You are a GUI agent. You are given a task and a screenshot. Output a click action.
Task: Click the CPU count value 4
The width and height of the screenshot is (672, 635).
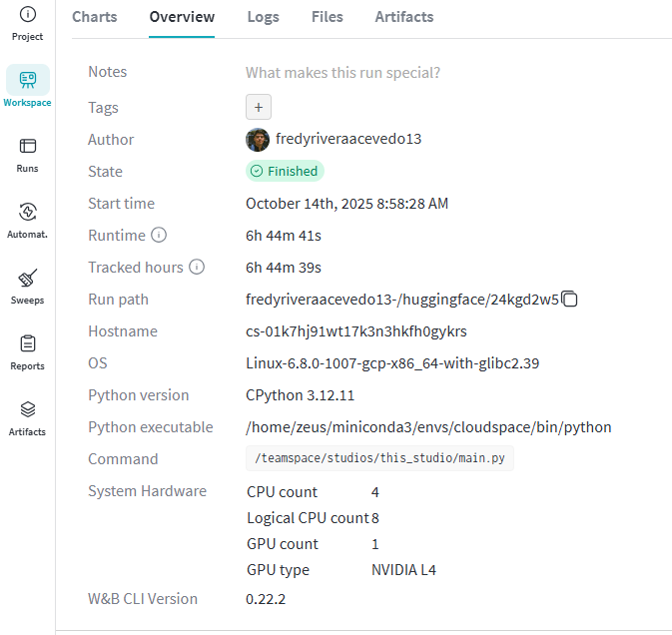(x=375, y=492)
